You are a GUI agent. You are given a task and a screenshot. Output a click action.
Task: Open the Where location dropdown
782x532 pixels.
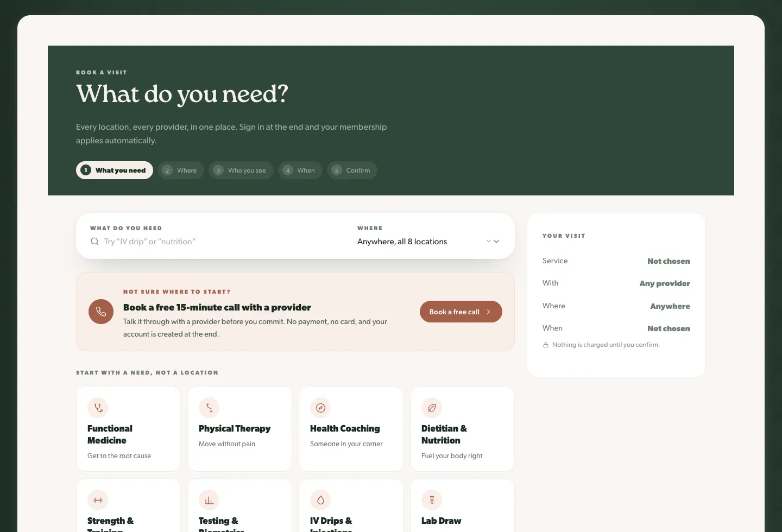[x=428, y=242]
